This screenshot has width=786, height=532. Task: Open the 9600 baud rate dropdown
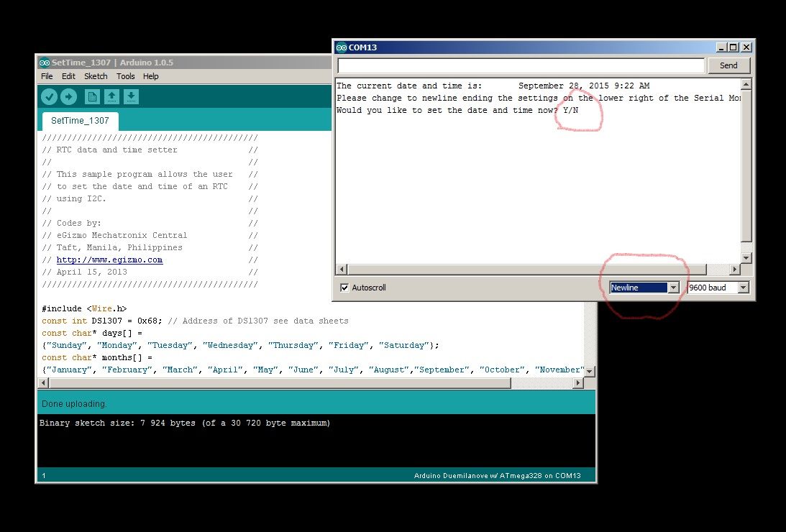point(718,288)
